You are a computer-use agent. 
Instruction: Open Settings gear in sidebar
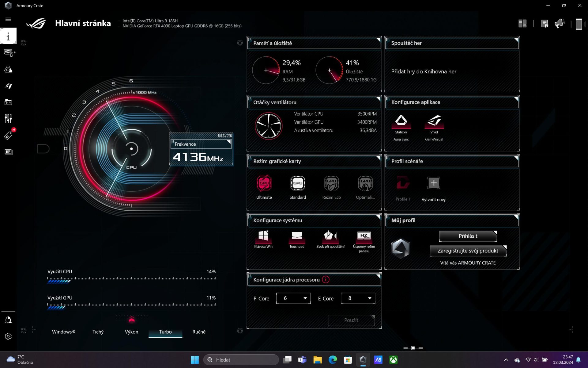(8, 336)
